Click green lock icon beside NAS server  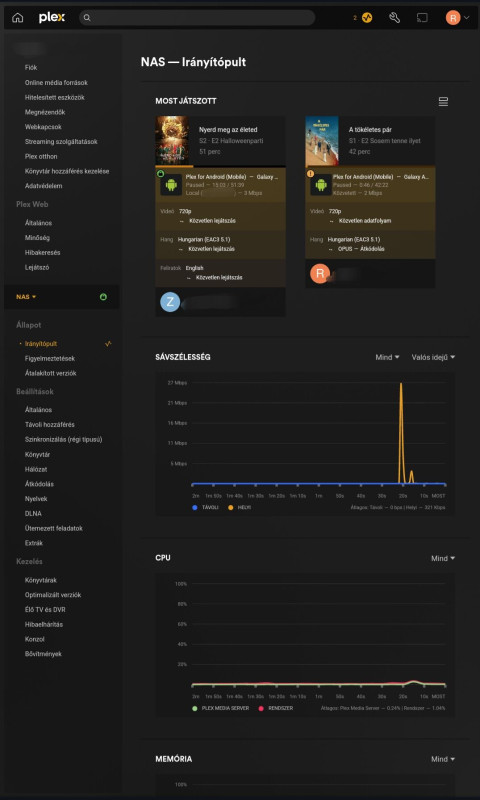[104, 296]
